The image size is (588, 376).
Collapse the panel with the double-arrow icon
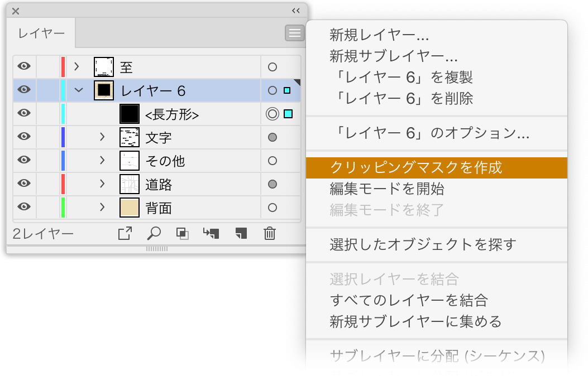pyautogui.click(x=296, y=11)
